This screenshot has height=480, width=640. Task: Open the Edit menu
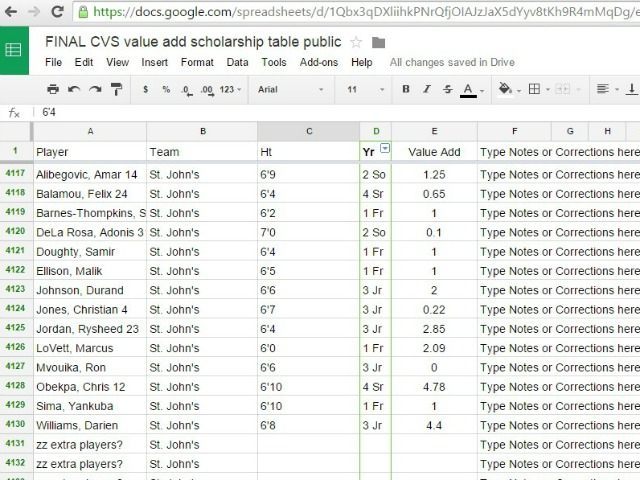click(84, 62)
